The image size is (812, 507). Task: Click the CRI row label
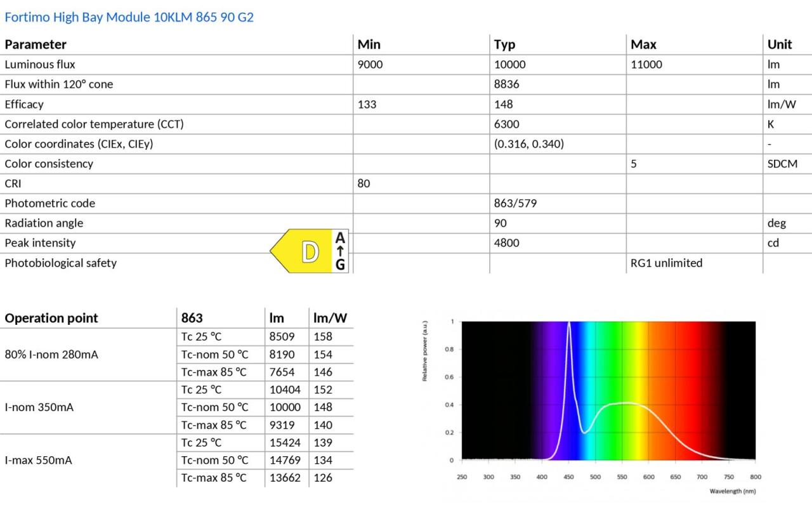point(13,183)
